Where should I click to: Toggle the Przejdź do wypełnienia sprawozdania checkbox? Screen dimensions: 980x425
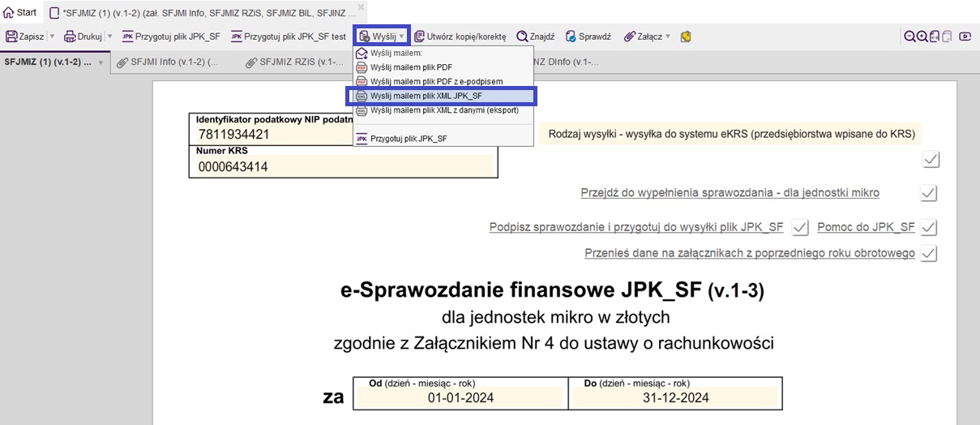(x=929, y=193)
